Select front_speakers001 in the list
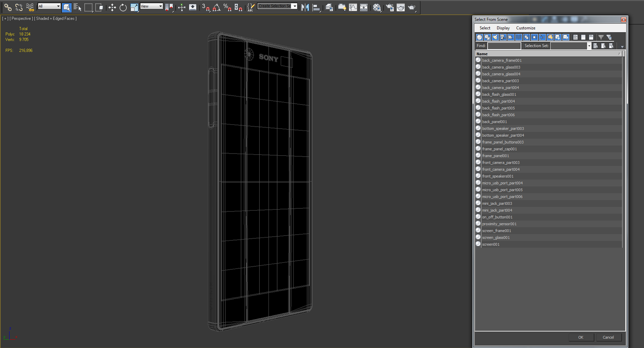 (x=548, y=176)
